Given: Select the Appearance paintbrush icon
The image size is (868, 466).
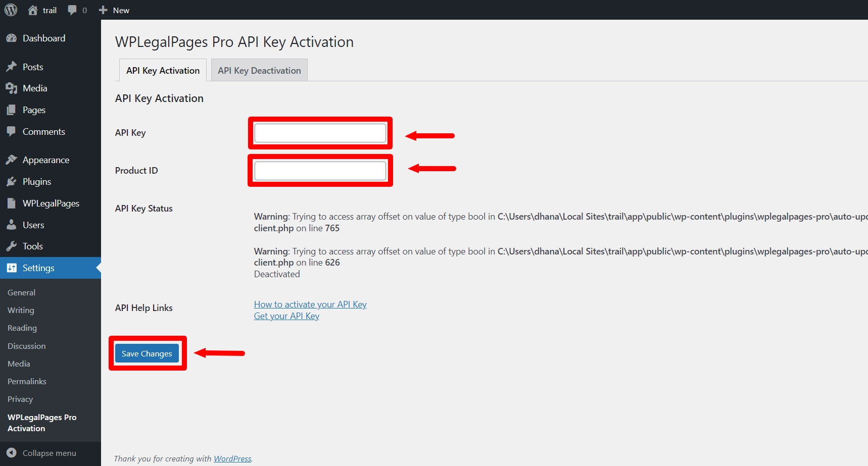Looking at the screenshot, I should pyautogui.click(x=12, y=160).
